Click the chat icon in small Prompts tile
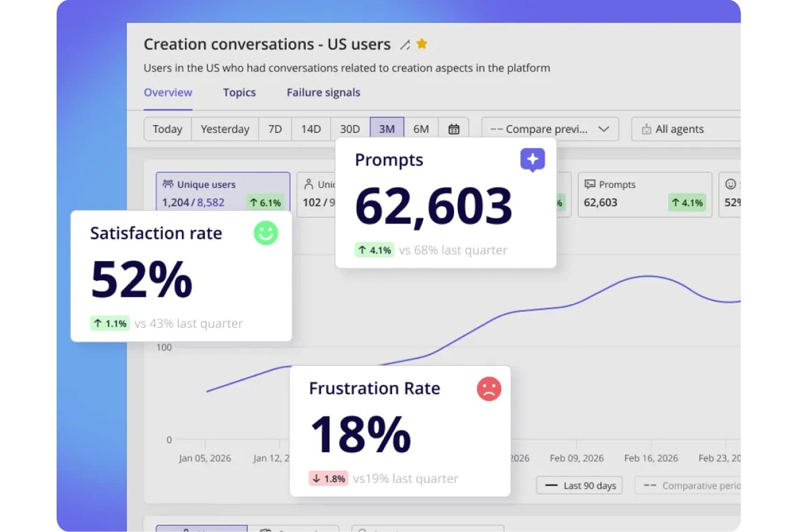The image size is (798, 532). pyautogui.click(x=590, y=184)
